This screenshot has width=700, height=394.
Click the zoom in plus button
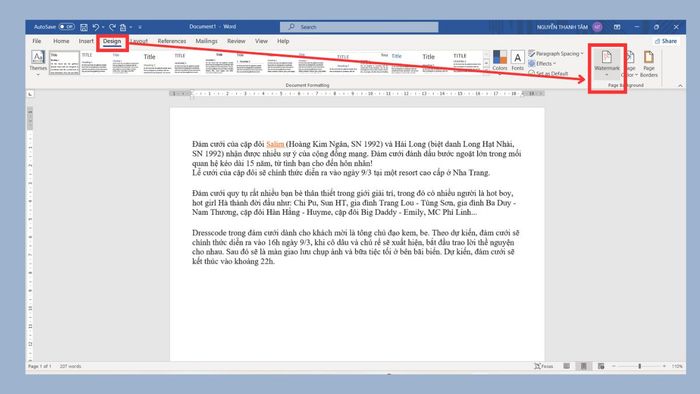tap(664, 366)
